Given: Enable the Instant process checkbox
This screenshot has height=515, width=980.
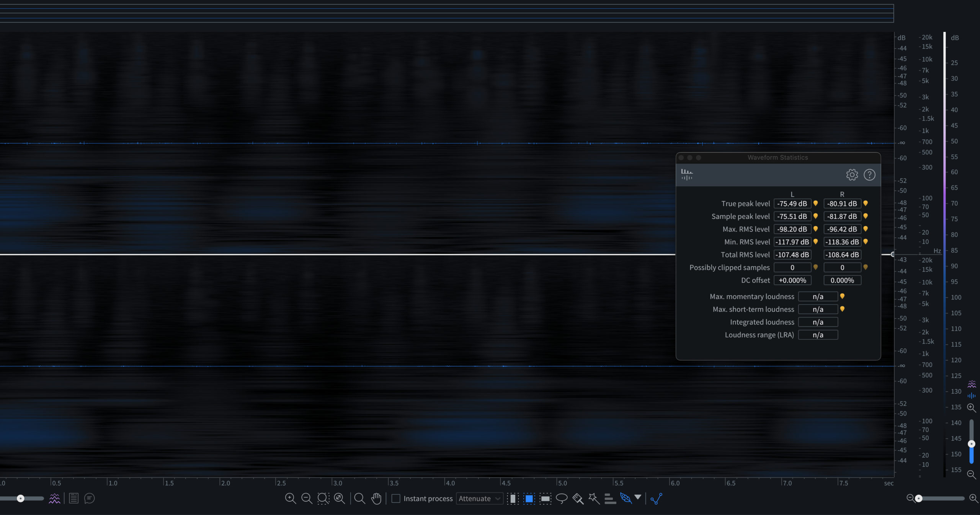Looking at the screenshot, I should click(x=396, y=498).
